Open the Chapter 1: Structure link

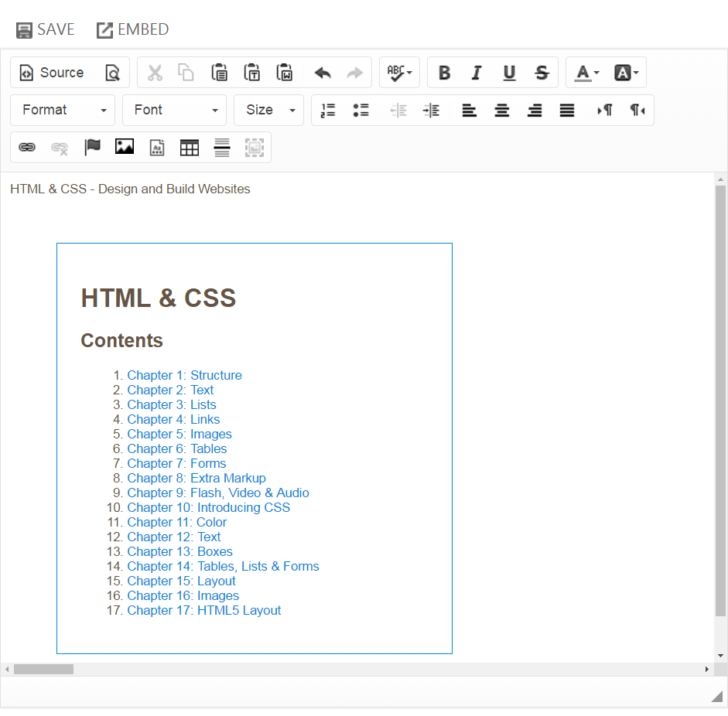coord(184,375)
